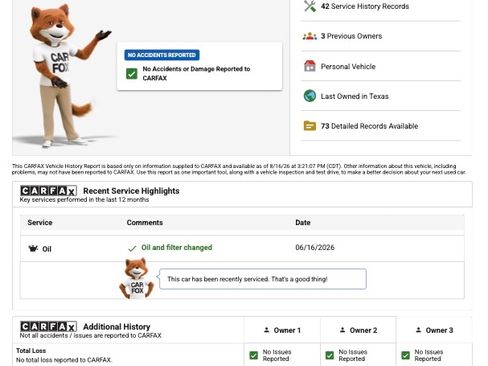Click the recently serviced message bubble
488x366 pixels.
263,279
